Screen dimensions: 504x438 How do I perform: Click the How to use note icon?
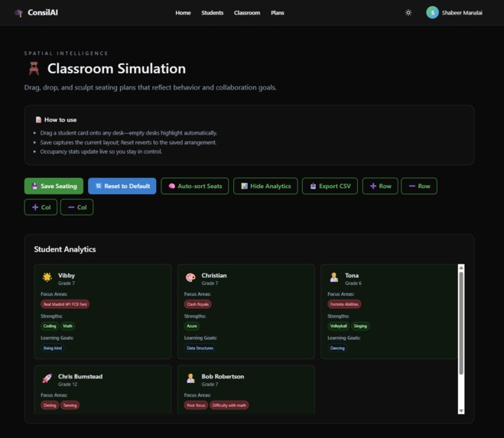coord(38,120)
